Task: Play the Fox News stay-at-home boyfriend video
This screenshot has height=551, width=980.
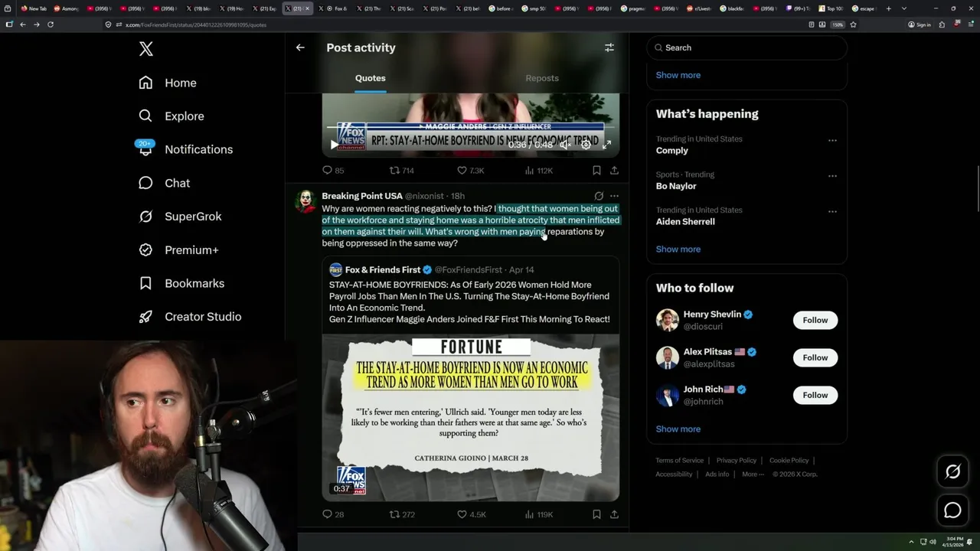Action: click(334, 145)
